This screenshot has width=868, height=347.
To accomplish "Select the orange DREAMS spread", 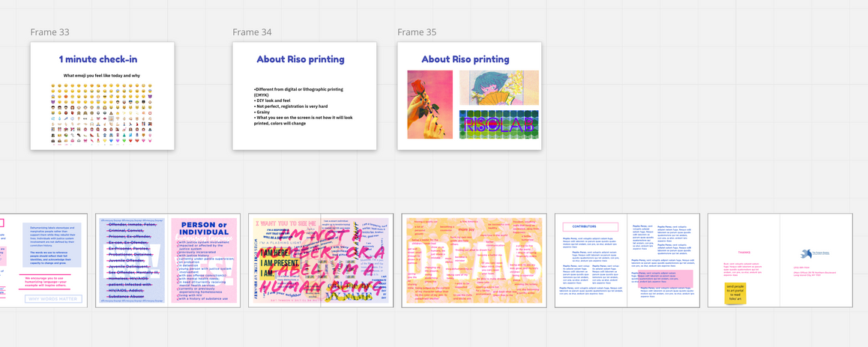I will coord(474,260).
